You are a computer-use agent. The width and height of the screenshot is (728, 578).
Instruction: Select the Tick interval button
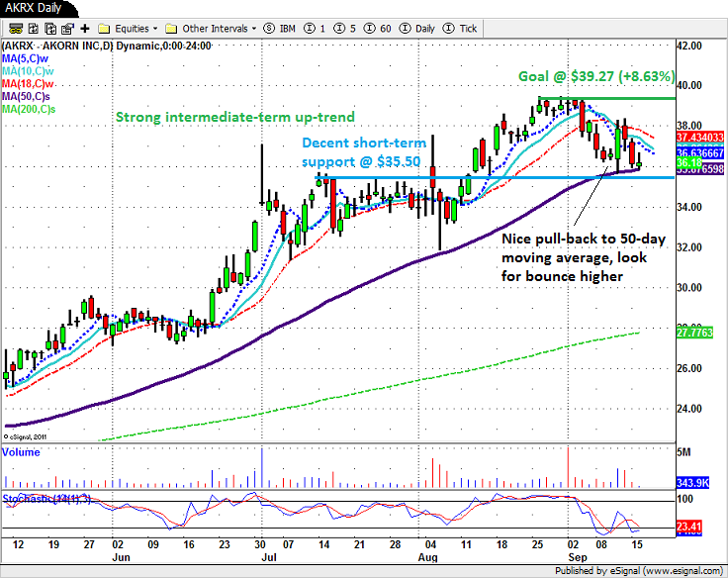pyautogui.click(x=460, y=29)
